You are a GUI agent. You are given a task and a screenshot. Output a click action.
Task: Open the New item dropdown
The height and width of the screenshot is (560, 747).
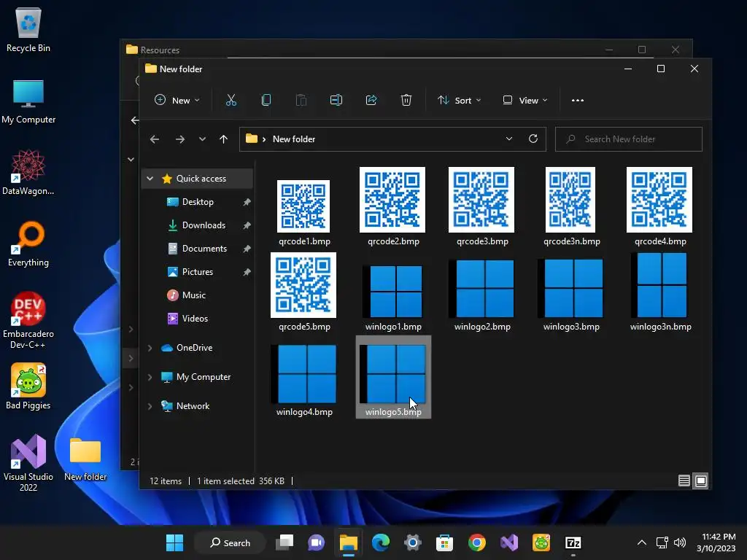(177, 101)
